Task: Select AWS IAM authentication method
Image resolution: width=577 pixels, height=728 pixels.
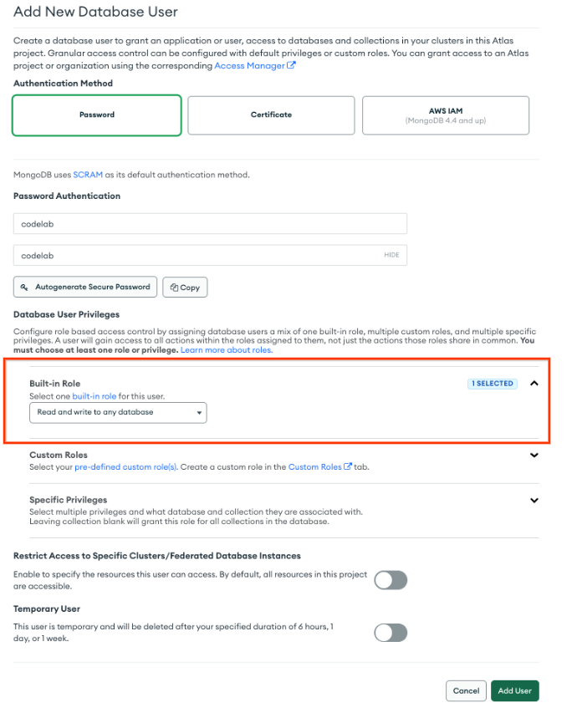Action: click(x=445, y=115)
